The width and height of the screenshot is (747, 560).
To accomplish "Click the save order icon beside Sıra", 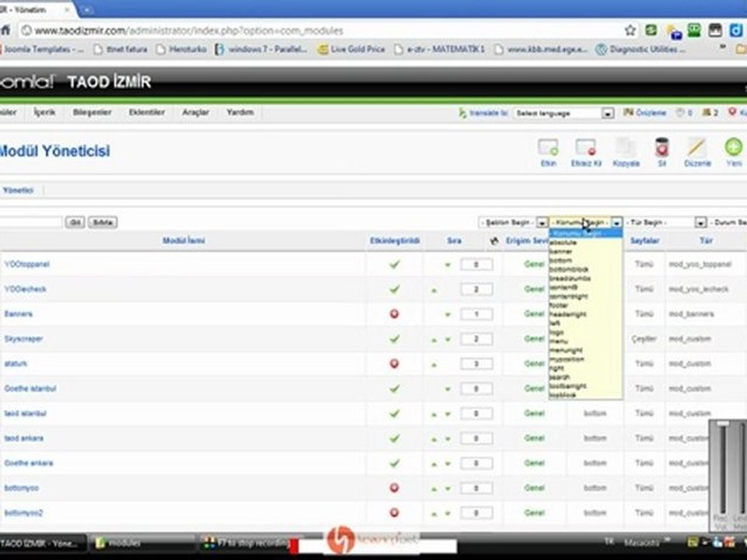I will pos(494,241).
